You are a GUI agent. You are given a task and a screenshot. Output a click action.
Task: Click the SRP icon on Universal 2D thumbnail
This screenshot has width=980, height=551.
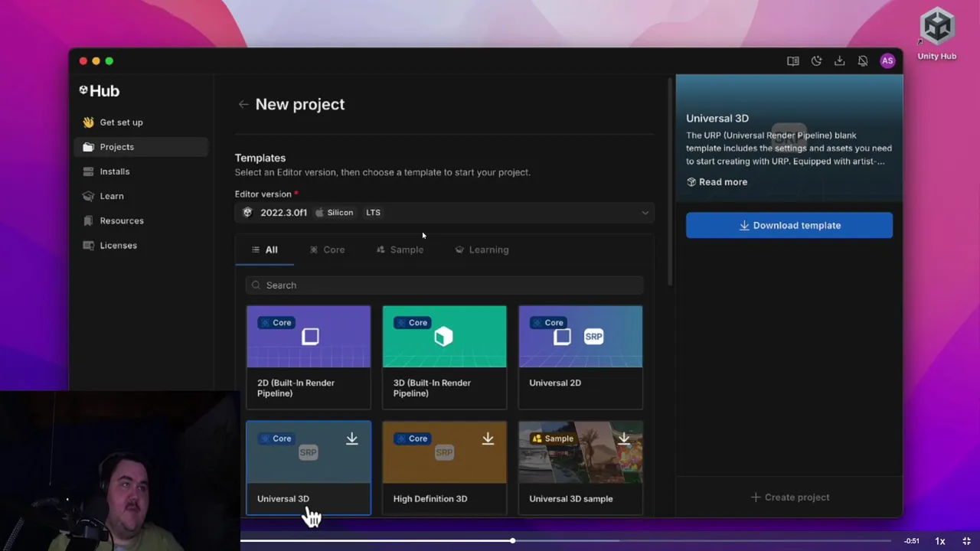[x=593, y=336]
